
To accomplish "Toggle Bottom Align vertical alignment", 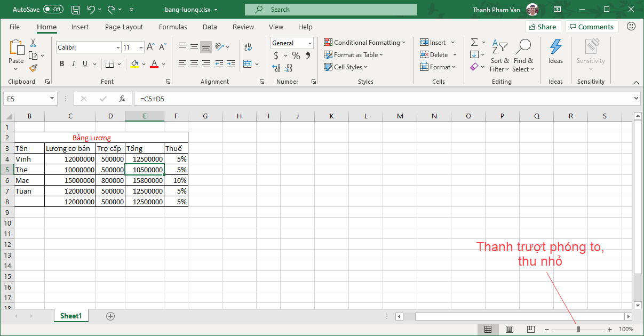I will (x=206, y=47).
